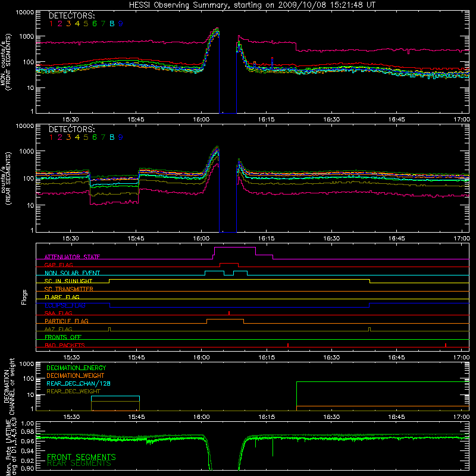
Task: Select detector 5 in front segments legend
Action: click(x=86, y=24)
